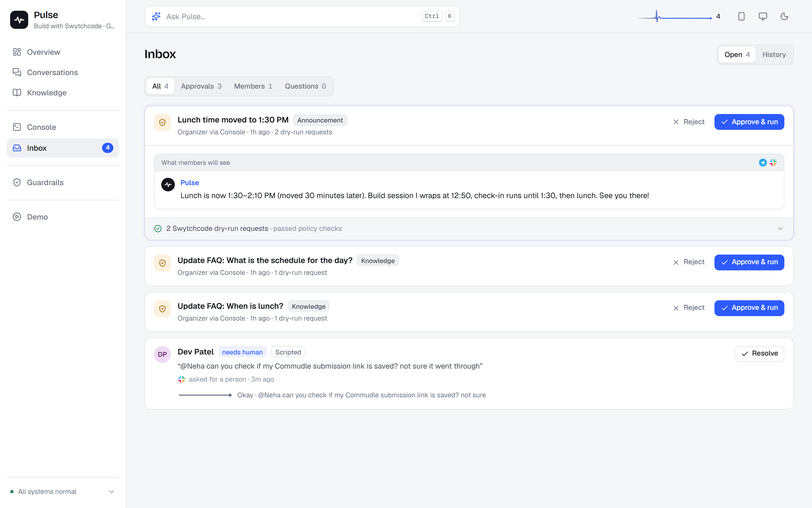812x508 pixels.
Task: Focus the Ask Pulse search field
Action: [x=302, y=16]
